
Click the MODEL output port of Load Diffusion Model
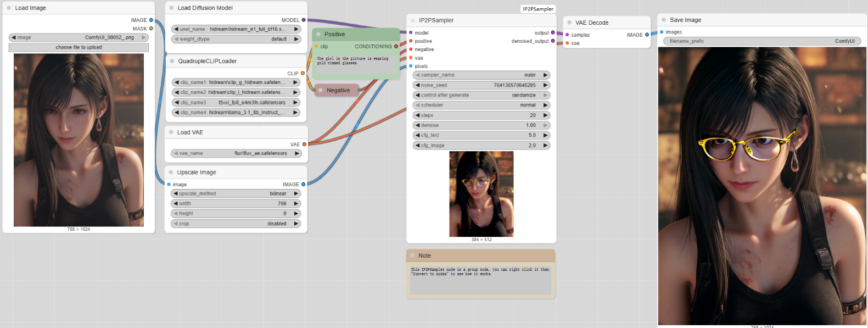click(x=304, y=20)
